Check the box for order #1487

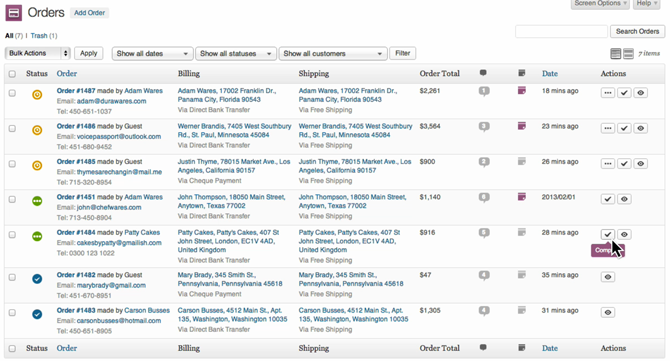12,93
